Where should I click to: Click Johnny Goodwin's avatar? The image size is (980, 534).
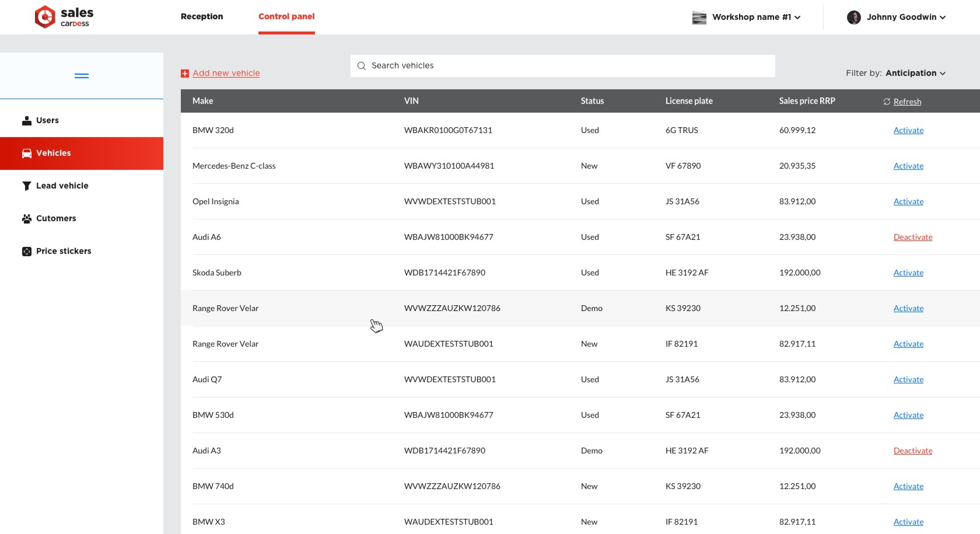(854, 17)
